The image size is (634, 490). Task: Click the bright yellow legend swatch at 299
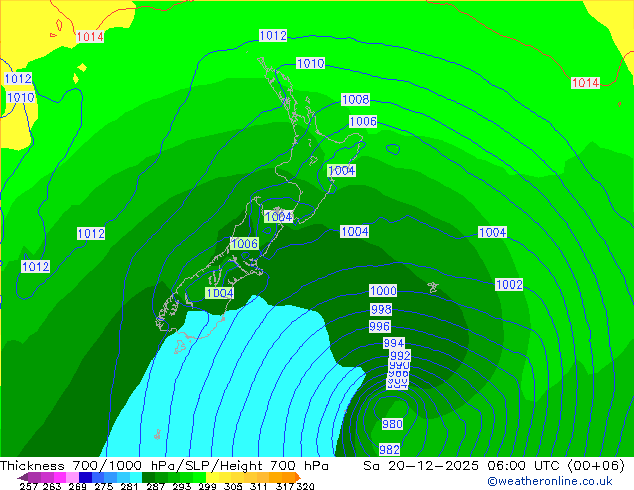pyautogui.click(x=212, y=477)
